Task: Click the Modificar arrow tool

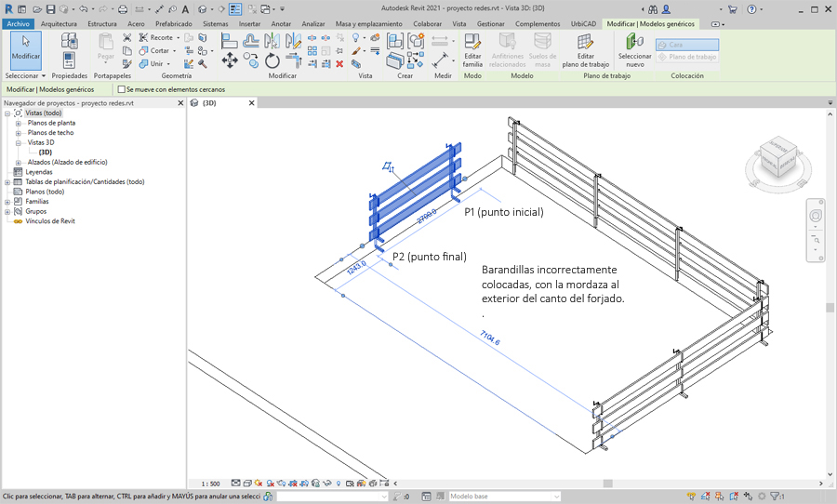Action: [x=26, y=48]
